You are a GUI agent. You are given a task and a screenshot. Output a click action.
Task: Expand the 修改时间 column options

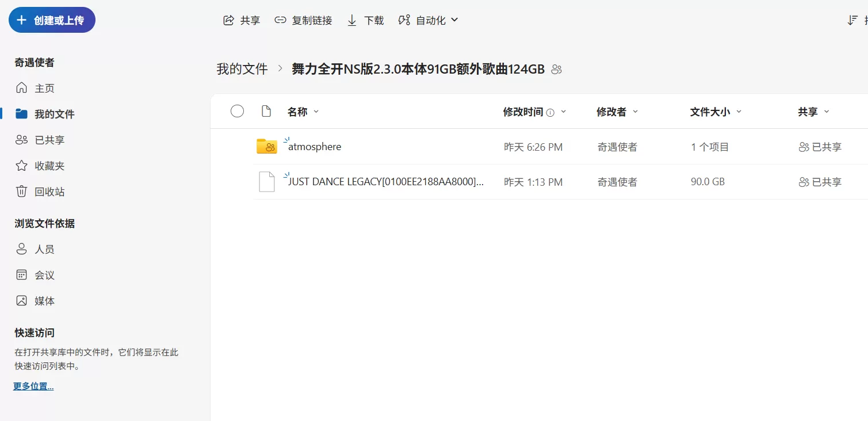point(564,112)
